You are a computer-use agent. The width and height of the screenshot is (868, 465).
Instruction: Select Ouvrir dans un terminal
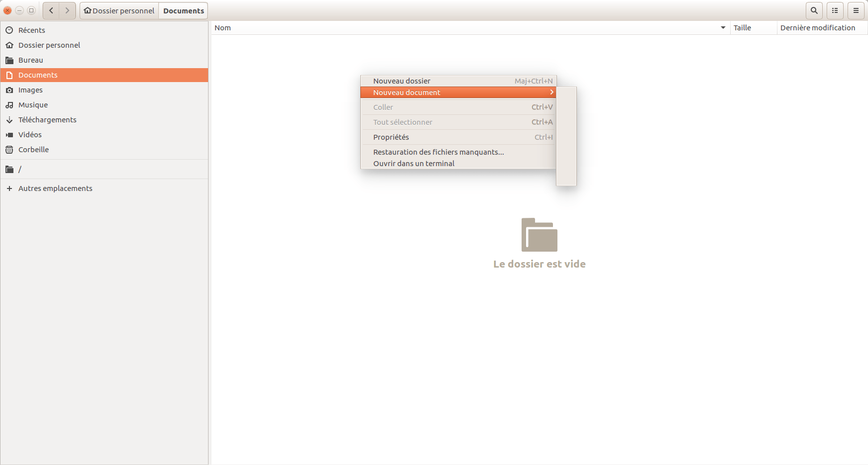458,164
